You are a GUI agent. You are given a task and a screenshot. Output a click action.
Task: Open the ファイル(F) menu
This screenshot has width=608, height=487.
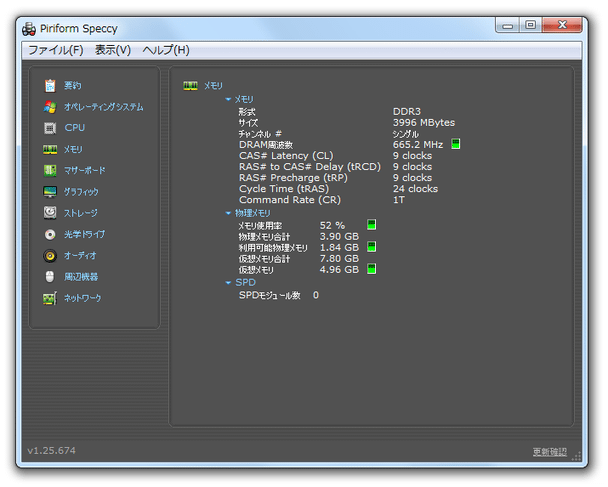pyautogui.click(x=56, y=50)
